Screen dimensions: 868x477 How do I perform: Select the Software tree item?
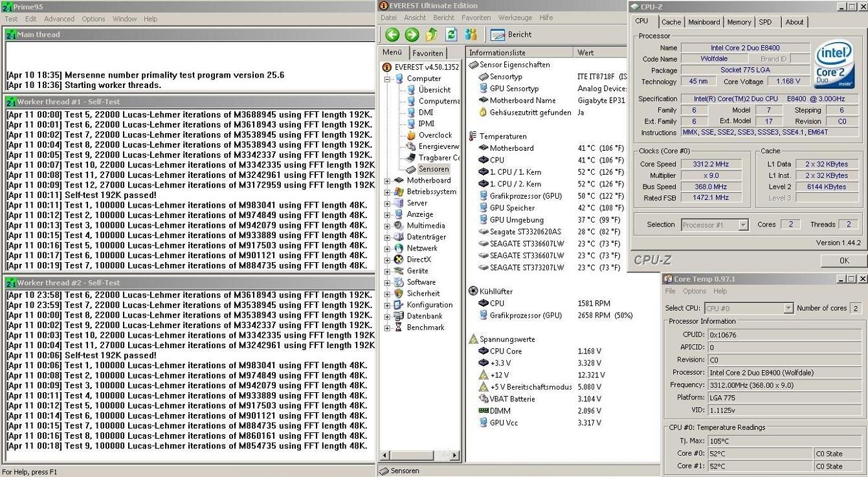click(421, 282)
